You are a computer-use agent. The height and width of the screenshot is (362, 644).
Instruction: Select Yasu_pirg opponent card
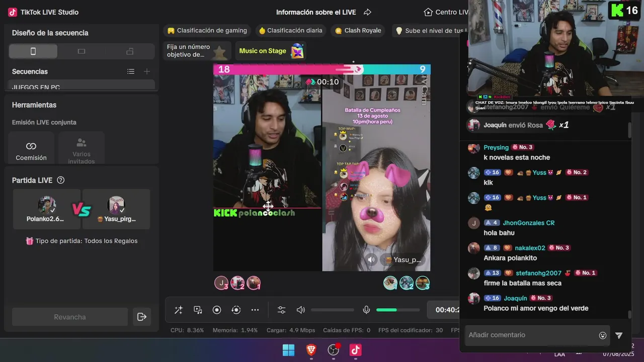pos(116,209)
